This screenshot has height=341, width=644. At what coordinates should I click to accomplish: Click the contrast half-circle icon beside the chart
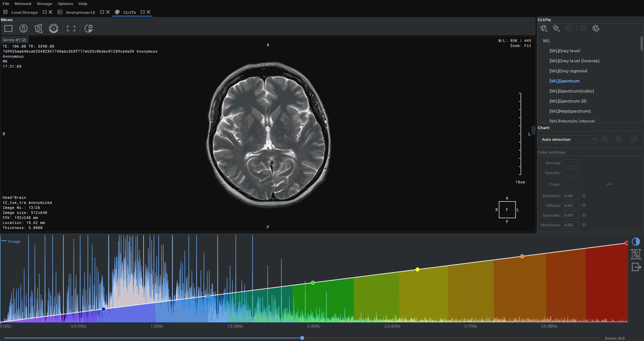click(636, 242)
